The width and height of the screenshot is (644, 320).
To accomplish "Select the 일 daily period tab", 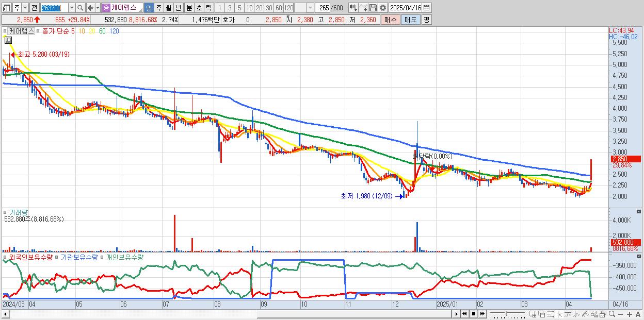I will pos(149,8).
